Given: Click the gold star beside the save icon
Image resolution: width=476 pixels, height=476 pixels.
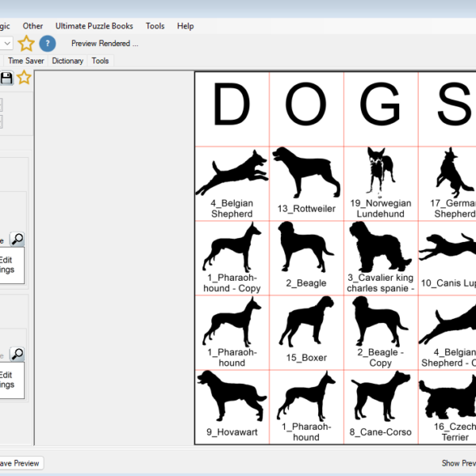Looking at the screenshot, I should pos(25,78).
